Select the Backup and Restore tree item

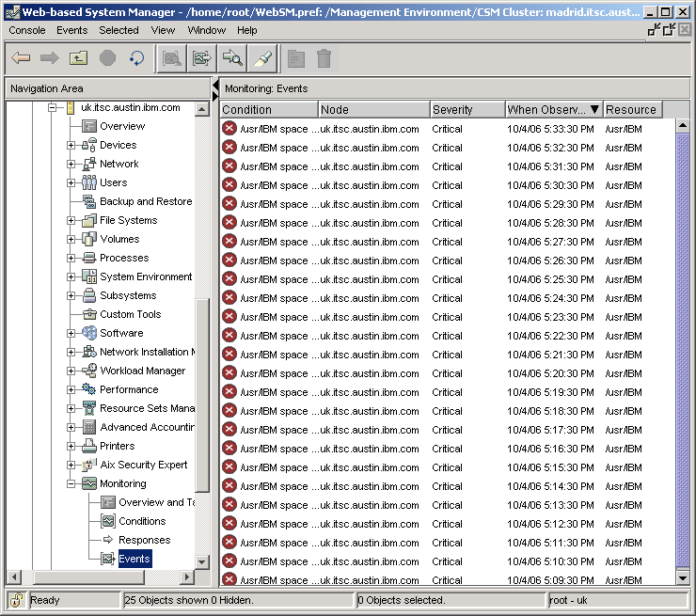click(146, 201)
